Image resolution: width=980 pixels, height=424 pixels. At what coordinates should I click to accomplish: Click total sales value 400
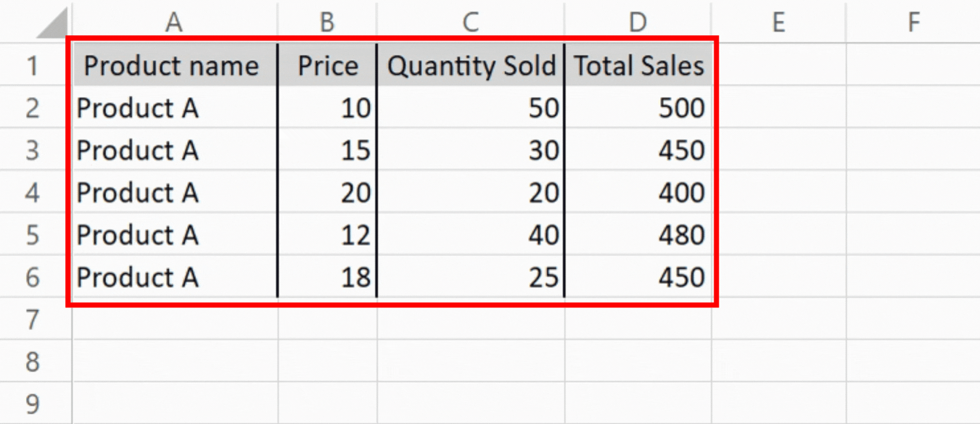pyautogui.click(x=638, y=192)
